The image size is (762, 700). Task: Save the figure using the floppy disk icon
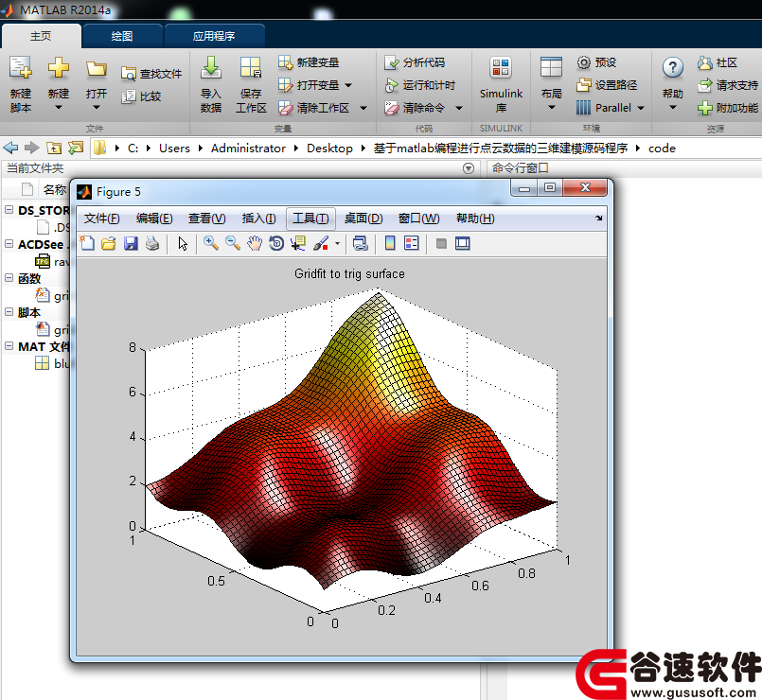pos(131,243)
